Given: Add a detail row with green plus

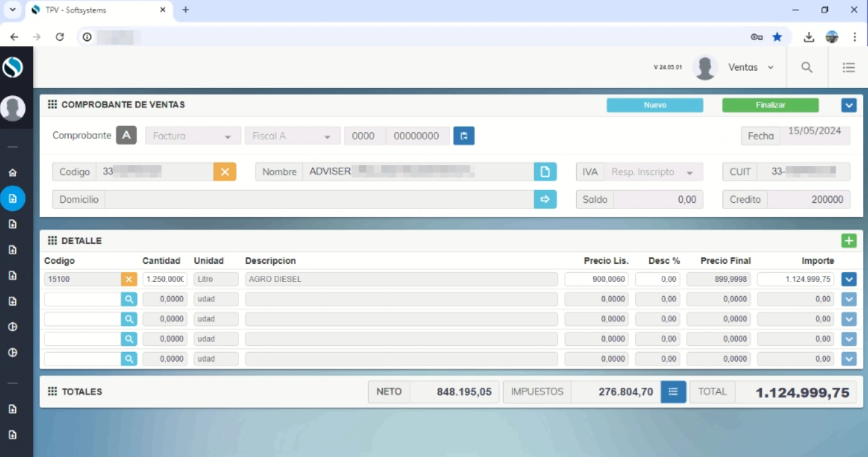Looking at the screenshot, I should point(848,241).
